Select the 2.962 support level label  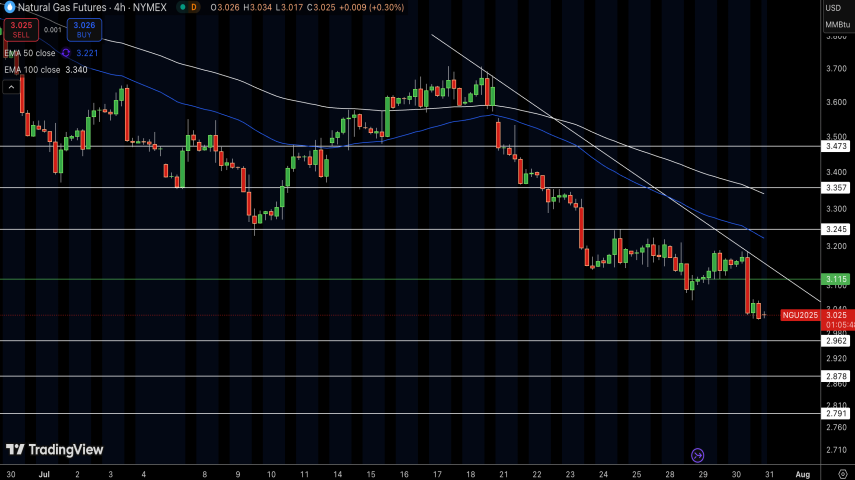[837, 341]
